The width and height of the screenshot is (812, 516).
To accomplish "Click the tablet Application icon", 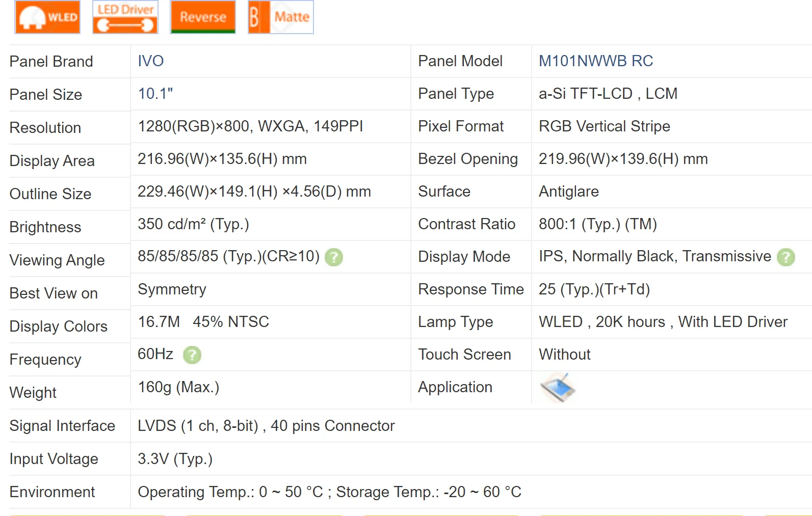I will (558, 388).
